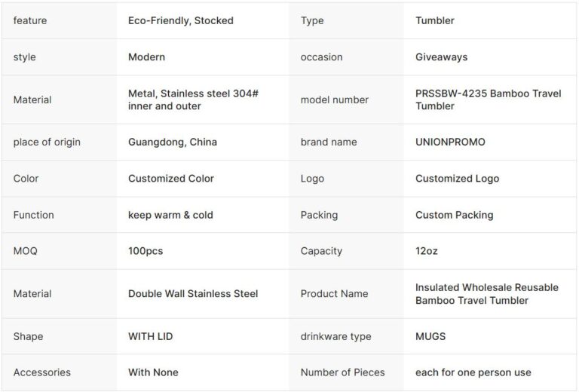Click the "Insulated Wholesale Reusable" product name text
Screen dimensions: 579x392
pyautogui.click(x=486, y=287)
